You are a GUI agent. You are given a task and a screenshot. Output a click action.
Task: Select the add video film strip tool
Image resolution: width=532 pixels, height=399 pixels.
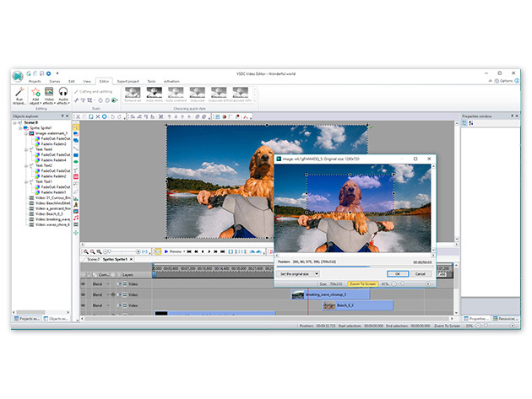(76, 224)
